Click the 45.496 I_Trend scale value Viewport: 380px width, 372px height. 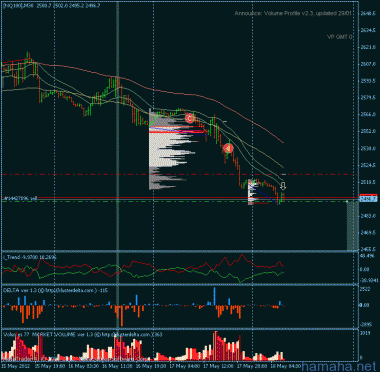coord(368,255)
